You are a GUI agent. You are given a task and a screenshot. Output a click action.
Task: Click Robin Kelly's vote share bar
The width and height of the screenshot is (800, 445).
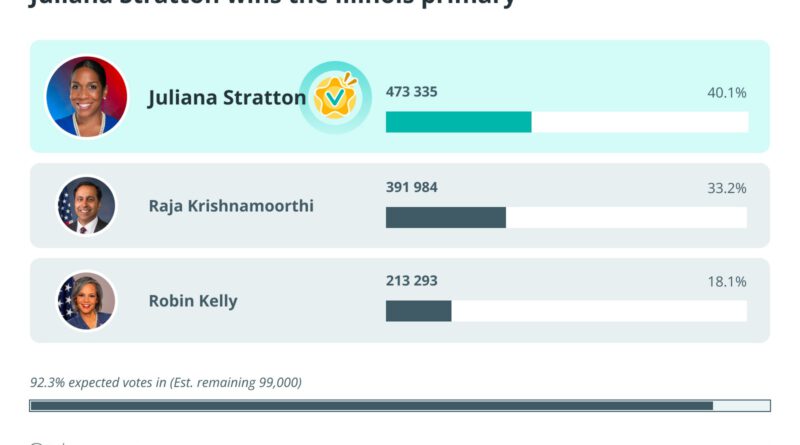coord(418,311)
